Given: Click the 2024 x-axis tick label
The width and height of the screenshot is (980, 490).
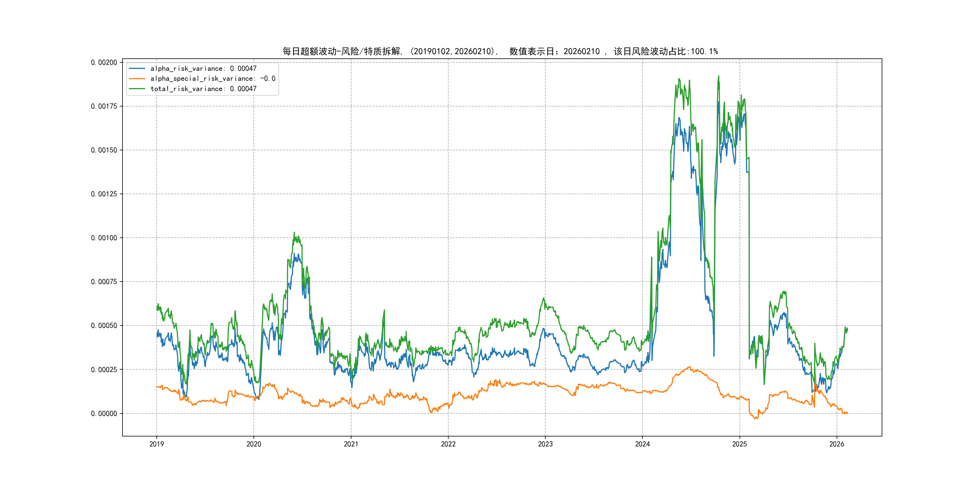Looking at the screenshot, I should point(642,444).
